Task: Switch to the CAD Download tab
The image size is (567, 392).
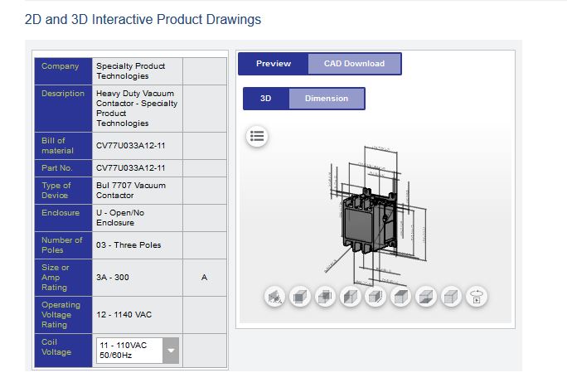Action: click(355, 64)
